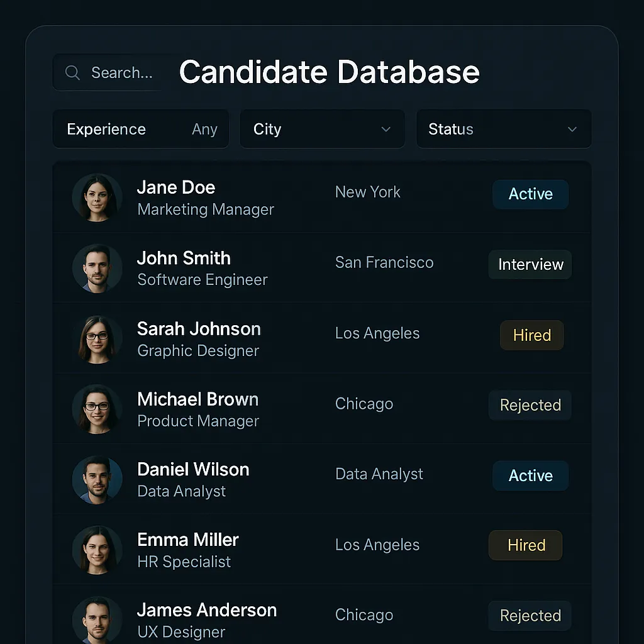This screenshot has height=644, width=644.
Task: Open Emma Miller's candidate name link
Action: (188, 540)
